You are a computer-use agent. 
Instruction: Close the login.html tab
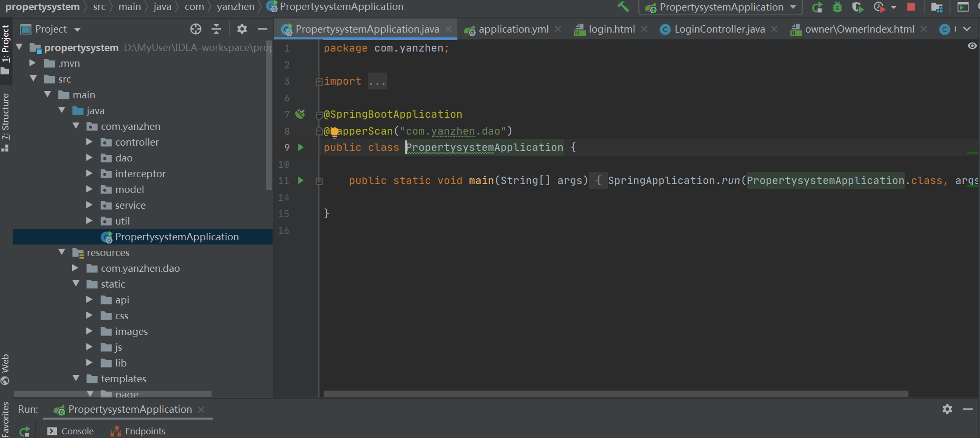click(x=644, y=29)
